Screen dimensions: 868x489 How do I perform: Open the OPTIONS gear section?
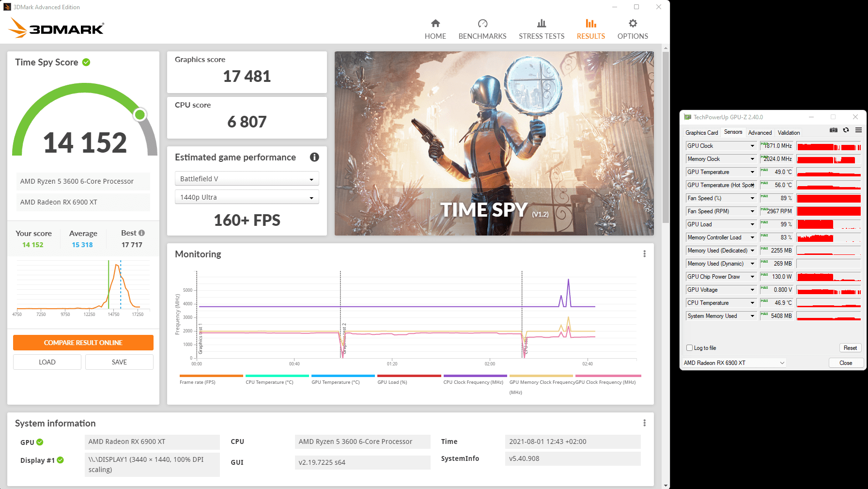633,30
